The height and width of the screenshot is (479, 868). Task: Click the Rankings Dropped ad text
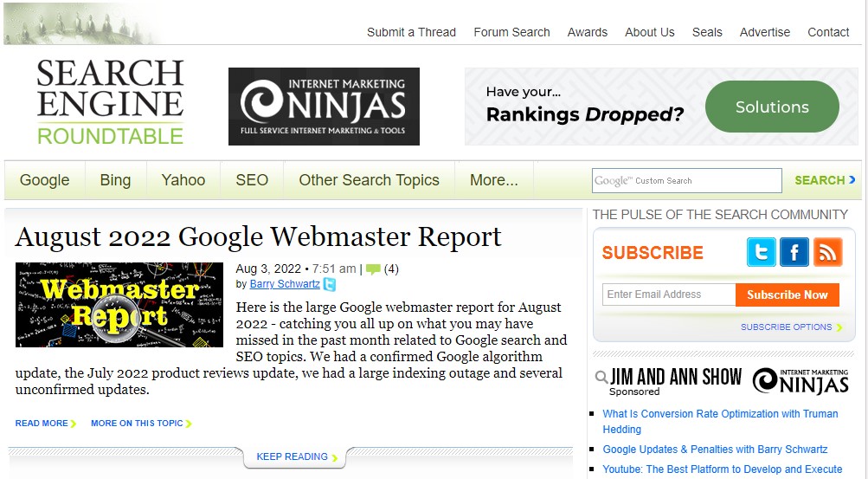(x=584, y=114)
